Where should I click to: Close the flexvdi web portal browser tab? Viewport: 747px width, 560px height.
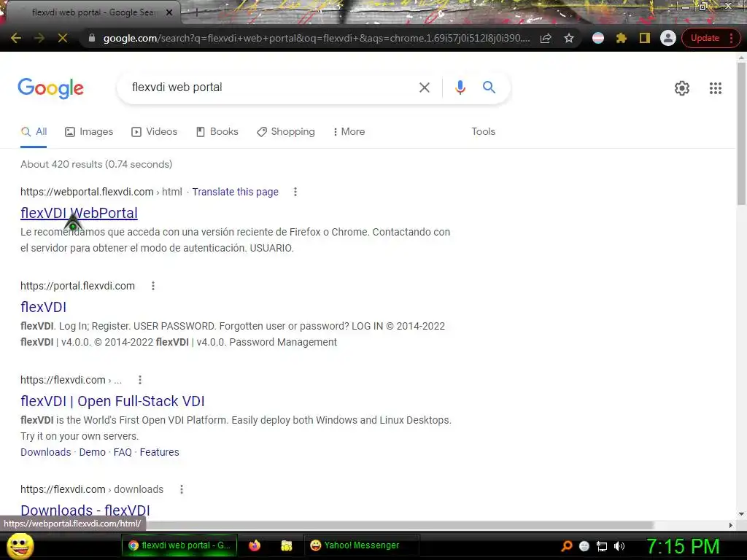[169, 12]
